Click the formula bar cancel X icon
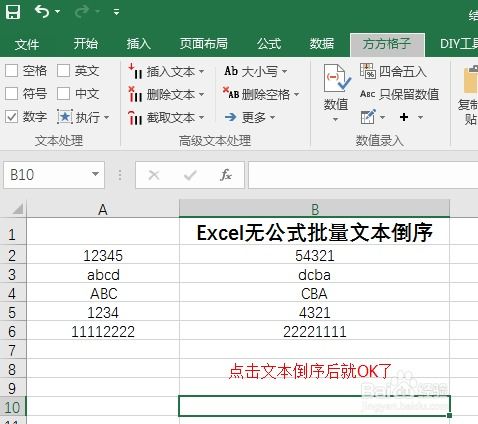Viewport: 478px width, 424px height. coord(154,175)
